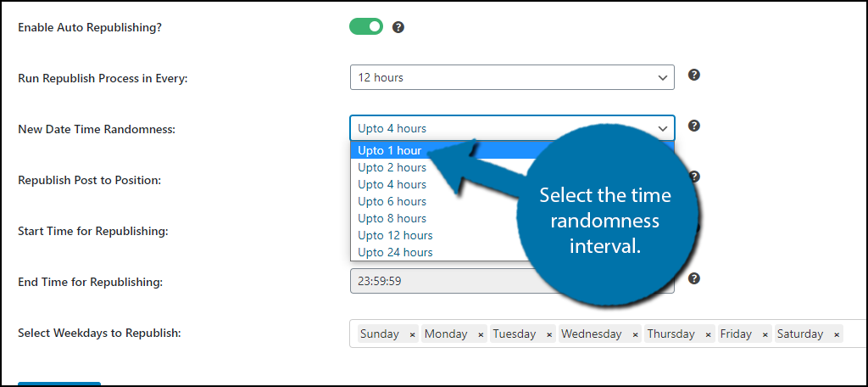Remove Saturday from weekdays list
868x387 pixels.
coord(837,334)
